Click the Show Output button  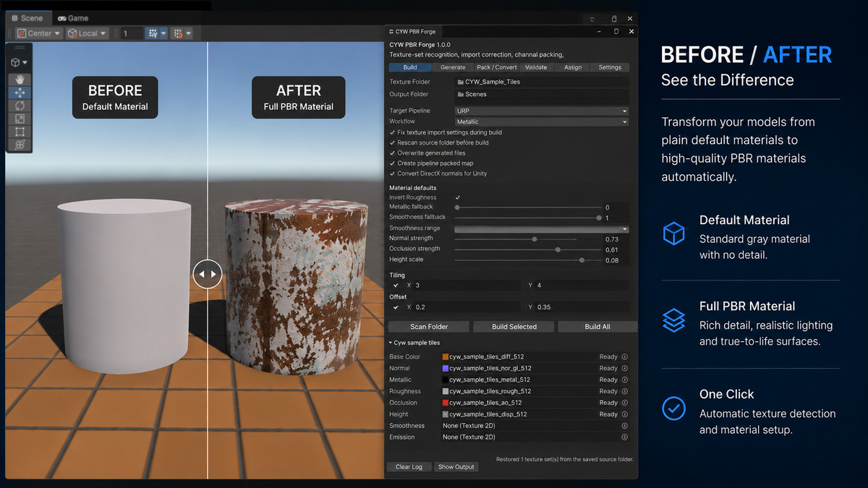point(456,467)
